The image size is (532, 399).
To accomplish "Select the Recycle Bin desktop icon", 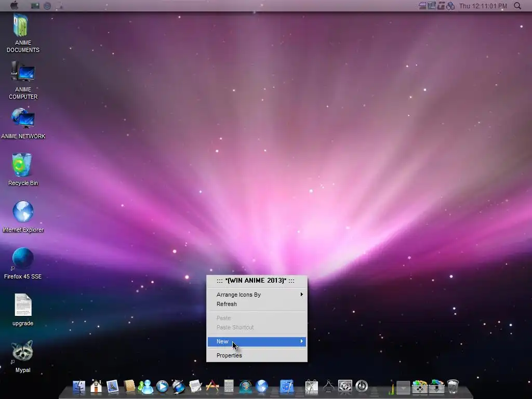I will click(22, 165).
